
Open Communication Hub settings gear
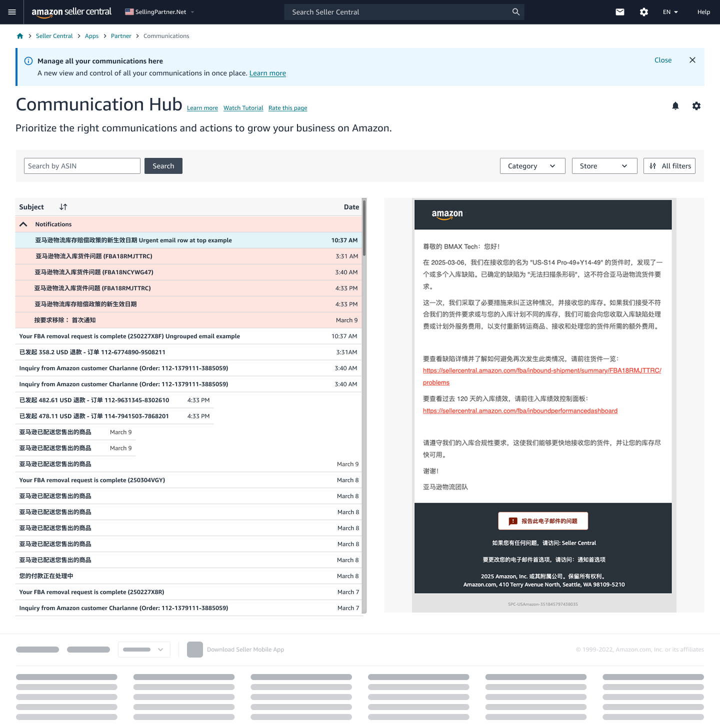[x=696, y=106]
